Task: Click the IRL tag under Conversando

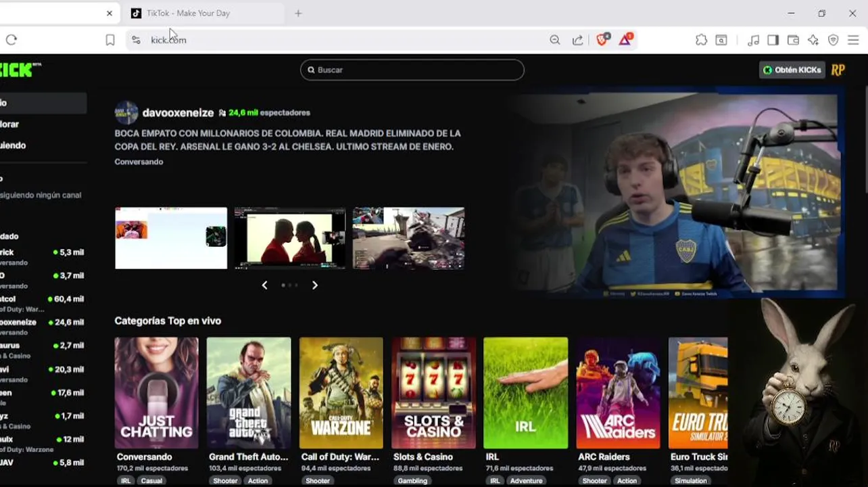Action: click(x=126, y=481)
